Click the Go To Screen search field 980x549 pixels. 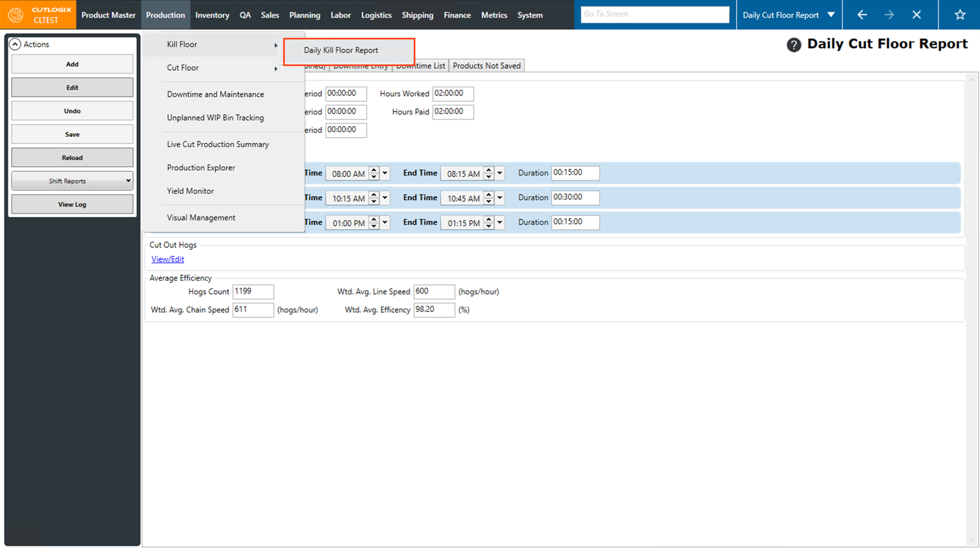pos(654,14)
